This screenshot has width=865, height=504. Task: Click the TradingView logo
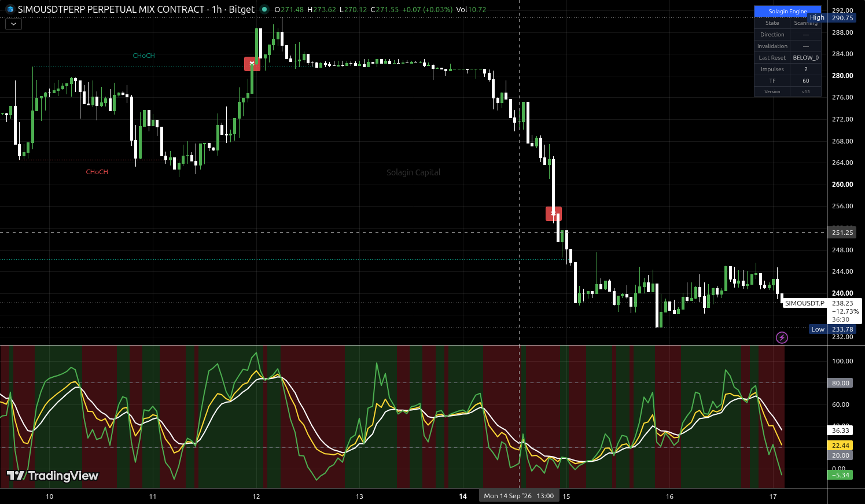(x=53, y=476)
